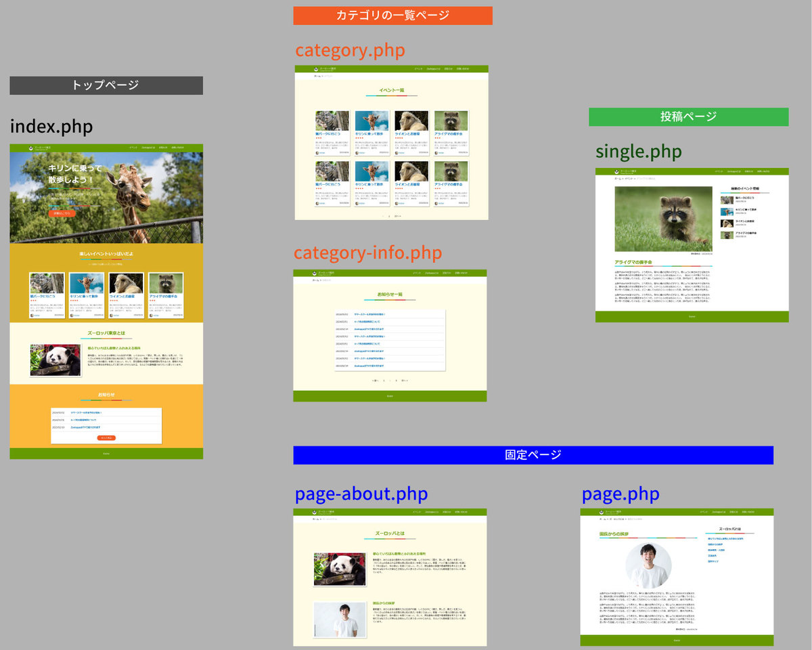Click the raccoon thumbnail in the single.php sidebar
This screenshot has width=812, height=650.
pos(727,235)
